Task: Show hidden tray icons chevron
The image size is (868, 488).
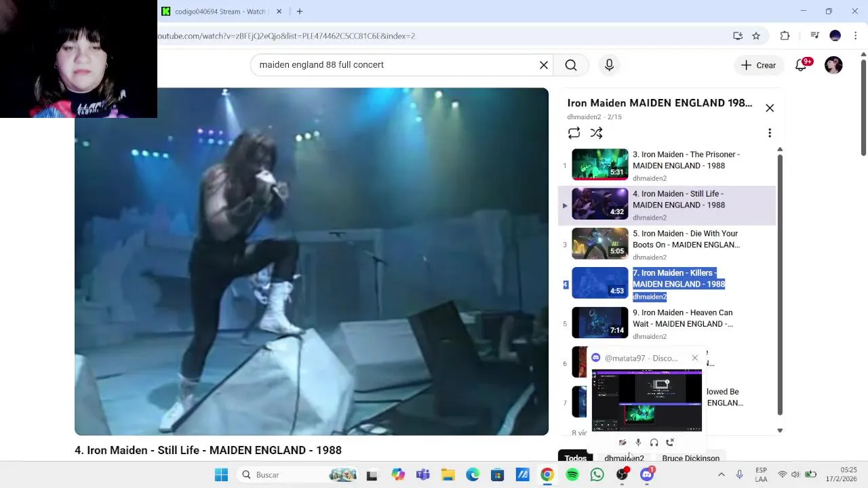Action: pos(721,475)
